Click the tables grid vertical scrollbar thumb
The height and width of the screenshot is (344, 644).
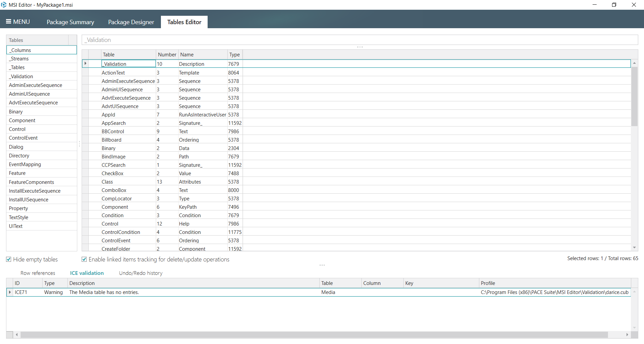tap(634, 96)
